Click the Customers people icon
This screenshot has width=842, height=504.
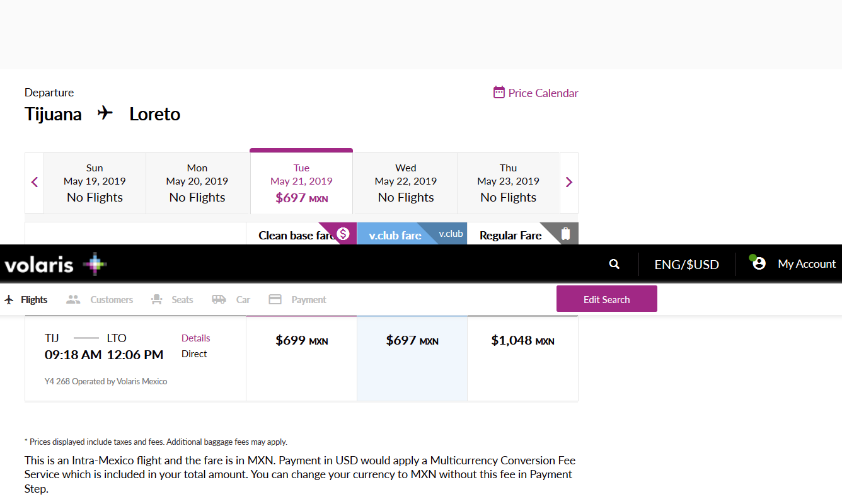coord(74,300)
